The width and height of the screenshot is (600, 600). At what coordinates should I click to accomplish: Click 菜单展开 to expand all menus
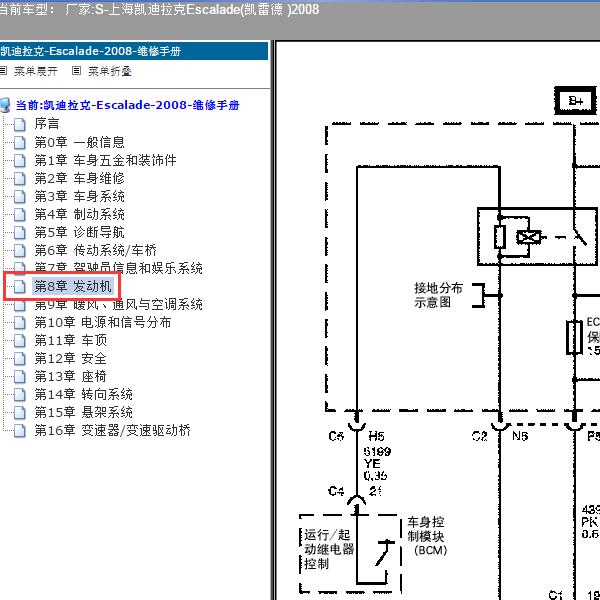coord(36,71)
